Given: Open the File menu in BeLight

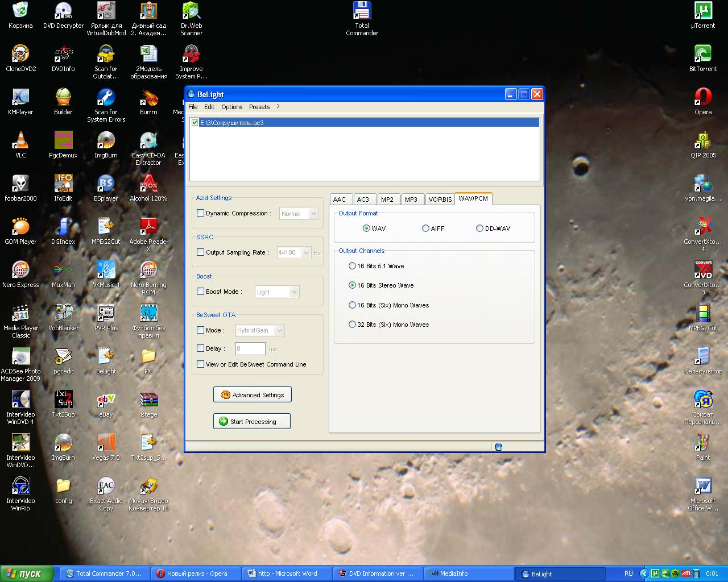Looking at the screenshot, I should point(193,107).
